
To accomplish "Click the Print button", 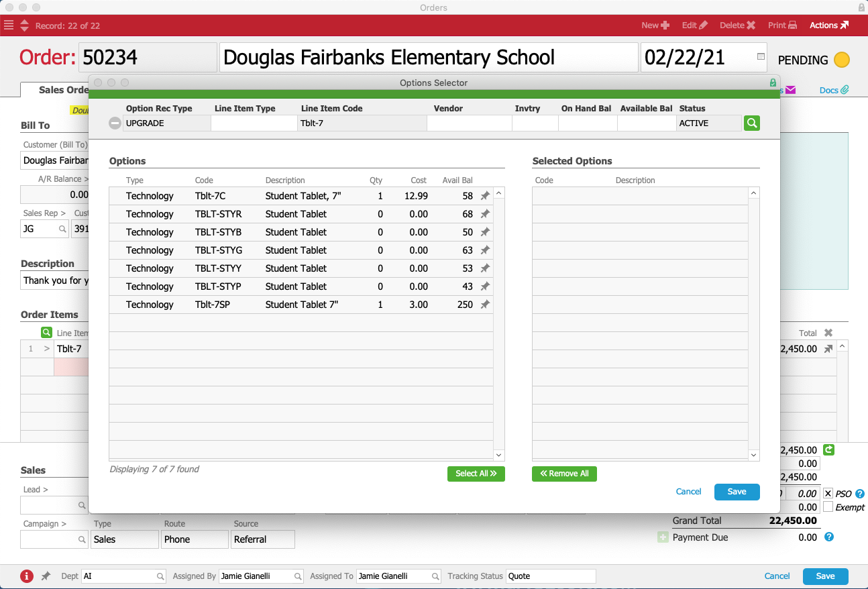I will point(782,25).
